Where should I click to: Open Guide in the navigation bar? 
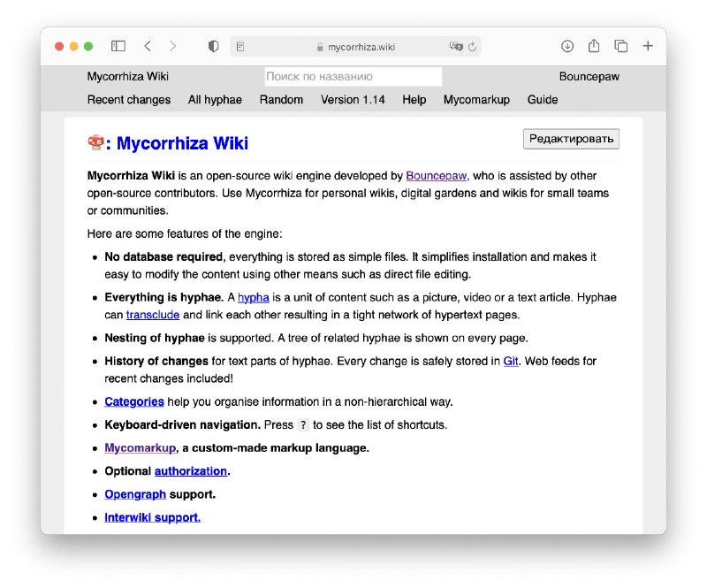click(x=543, y=99)
